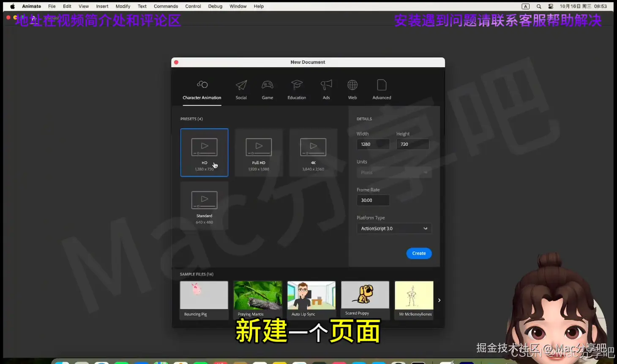This screenshot has height=364, width=617.
Task: Open the Commands menu
Action: coord(166,6)
